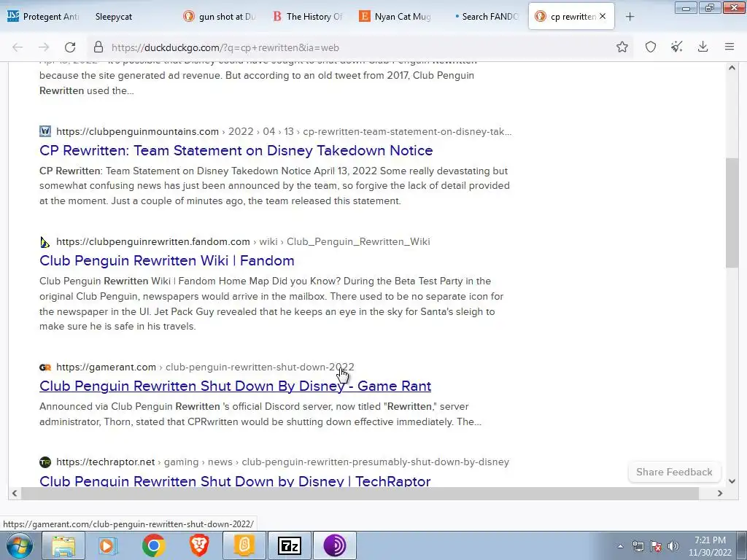The height and width of the screenshot is (560, 747).
Task: Open the browser hamburger menu
Action: coord(729,47)
